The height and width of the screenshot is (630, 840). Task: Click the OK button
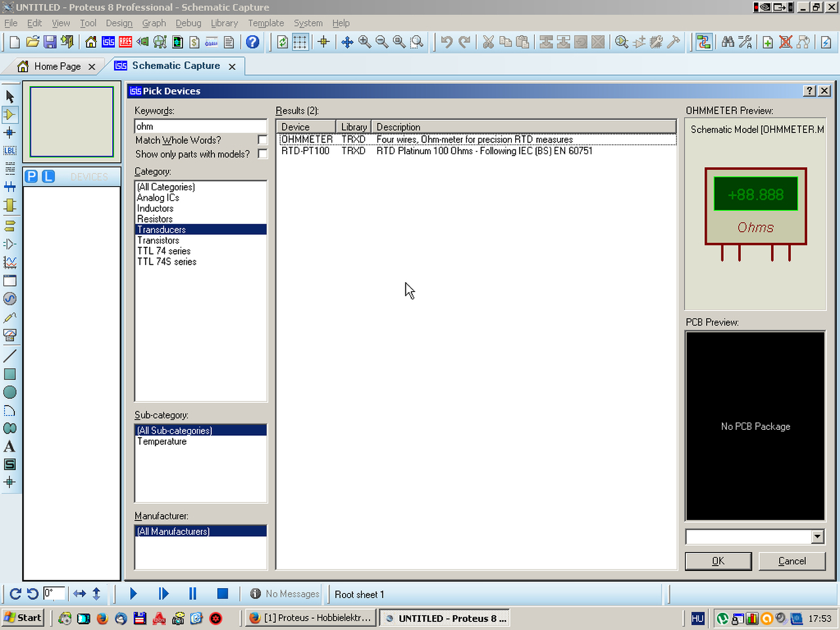[x=719, y=561]
